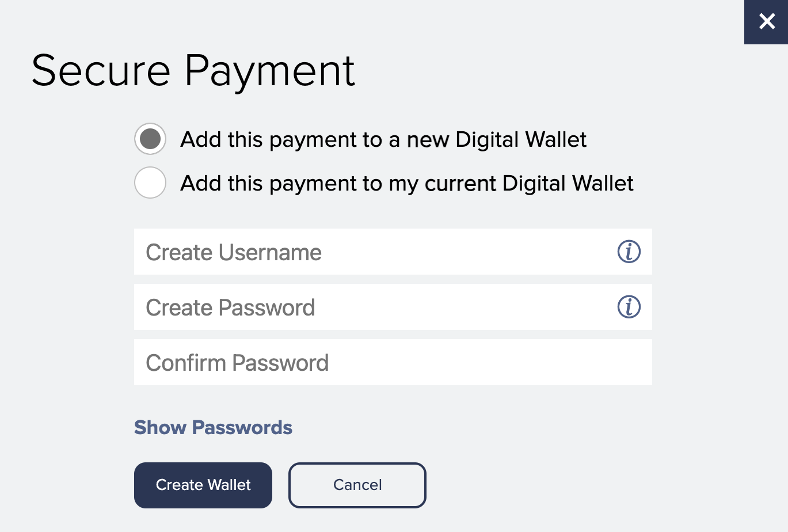
Task: Focus the Create Username input field
Action: coord(393,252)
